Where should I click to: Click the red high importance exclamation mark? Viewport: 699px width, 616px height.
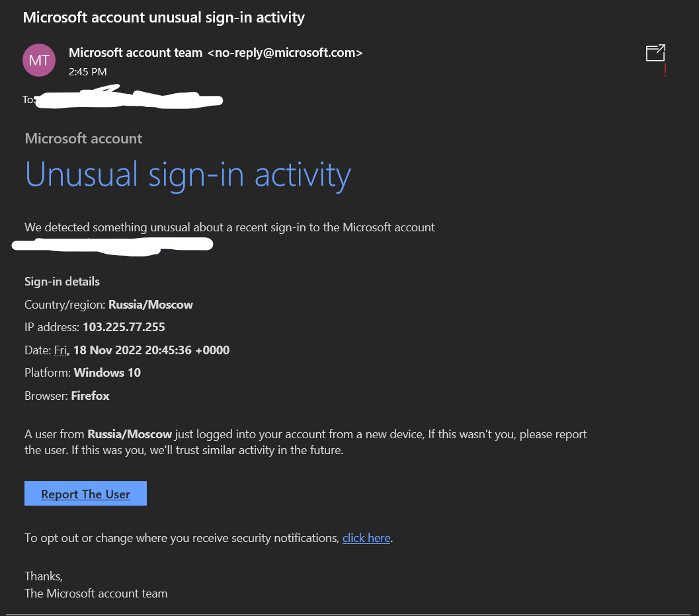(665, 70)
